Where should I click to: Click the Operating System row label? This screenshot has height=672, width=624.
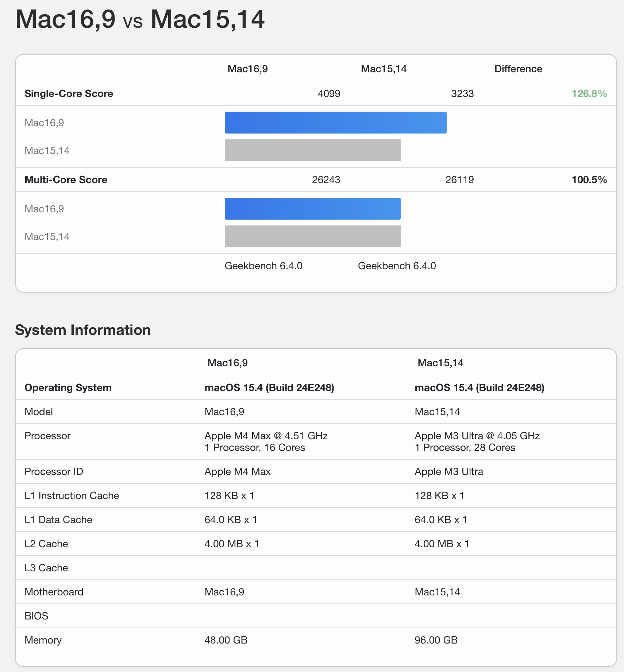click(x=68, y=388)
